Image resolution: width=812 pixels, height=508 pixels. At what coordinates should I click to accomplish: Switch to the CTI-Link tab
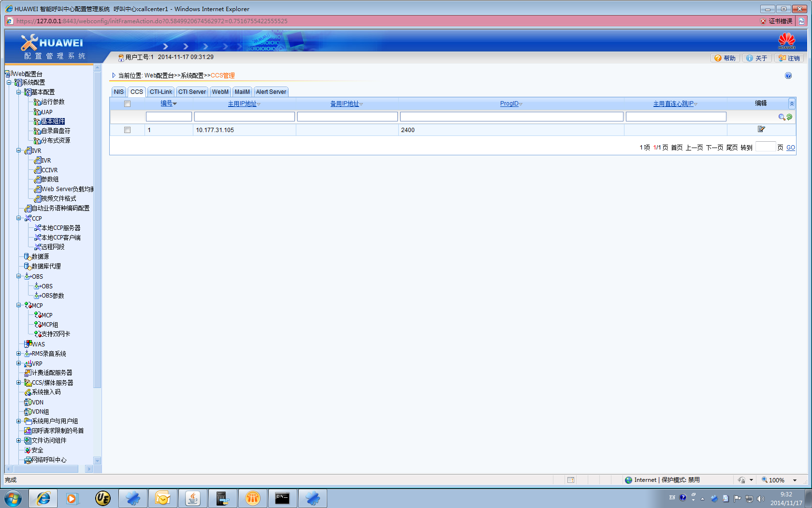click(x=160, y=92)
